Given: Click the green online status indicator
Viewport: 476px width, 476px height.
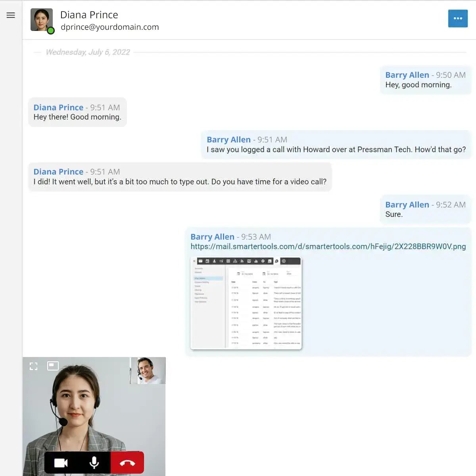Looking at the screenshot, I should click(51, 31).
